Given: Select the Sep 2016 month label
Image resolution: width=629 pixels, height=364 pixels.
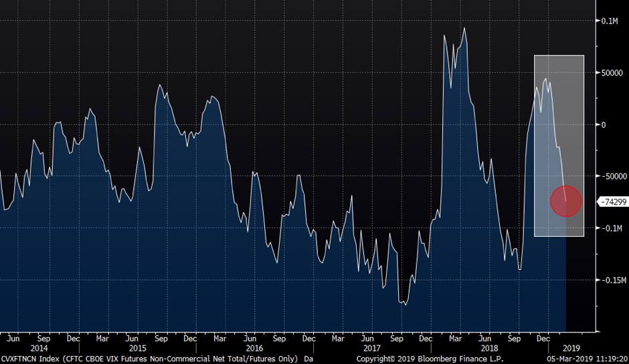Looking at the screenshot, I should click(x=279, y=339).
